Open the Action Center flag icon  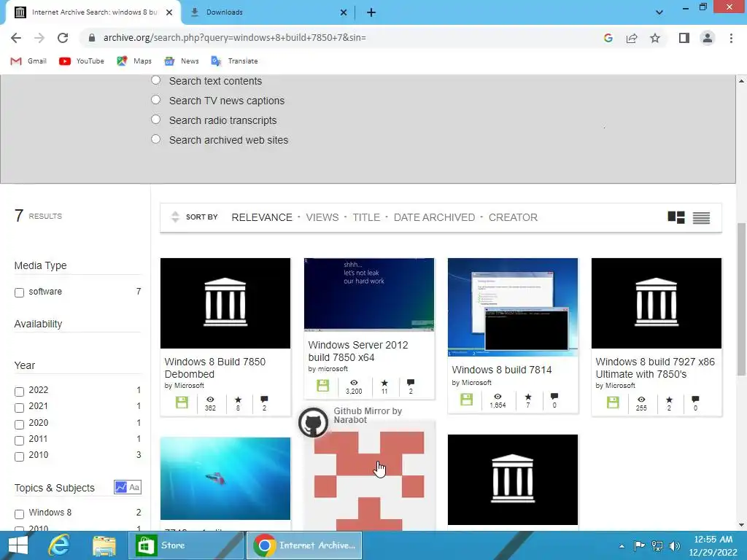[x=639, y=545]
